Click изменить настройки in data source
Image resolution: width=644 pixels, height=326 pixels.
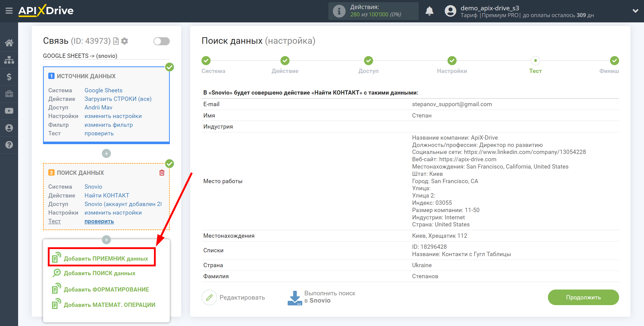pos(113,116)
